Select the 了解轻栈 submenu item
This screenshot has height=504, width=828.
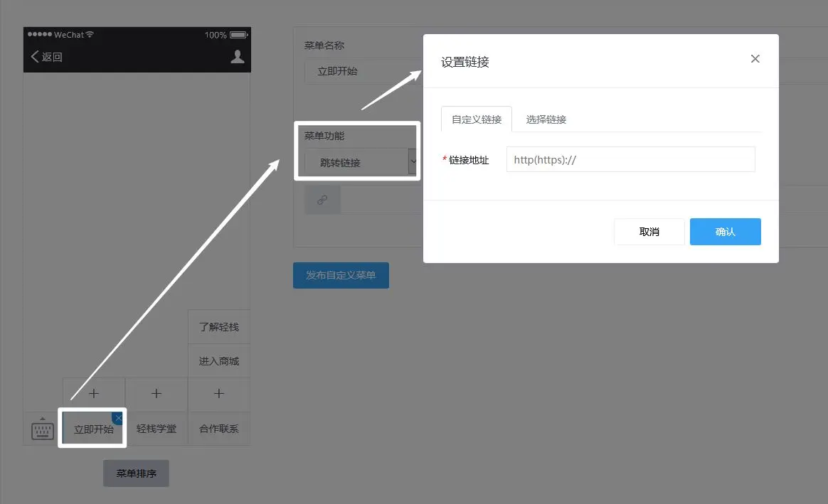(219, 327)
